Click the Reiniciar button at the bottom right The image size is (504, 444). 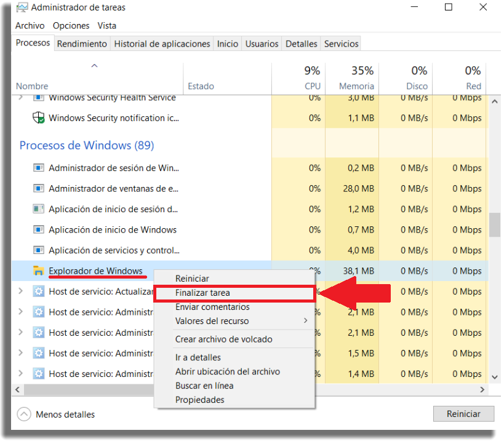point(463,414)
